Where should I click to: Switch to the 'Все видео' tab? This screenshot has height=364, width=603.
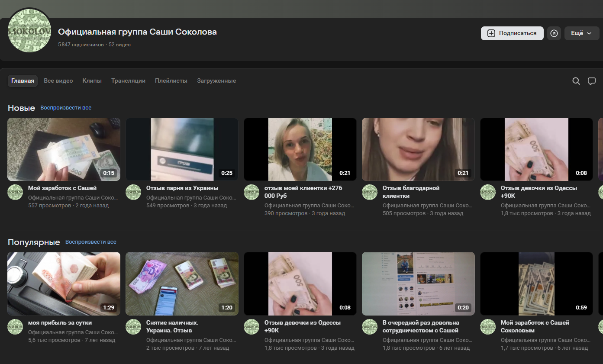click(58, 81)
